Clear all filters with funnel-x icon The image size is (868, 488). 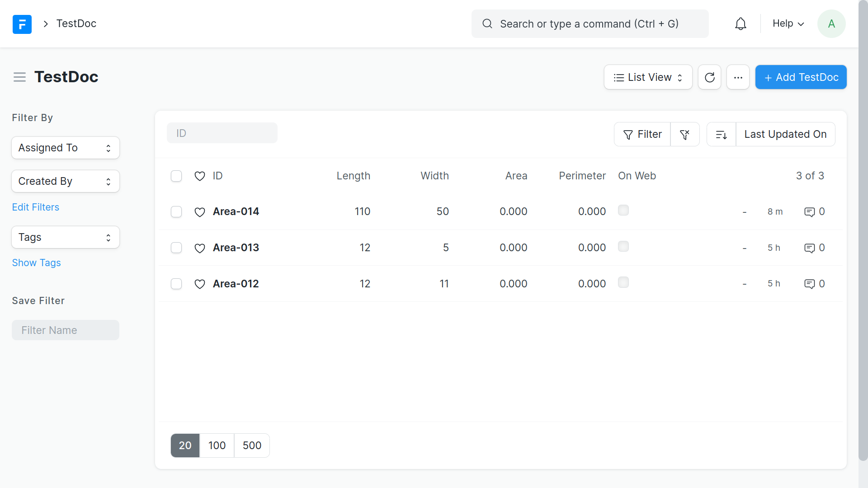(x=684, y=134)
